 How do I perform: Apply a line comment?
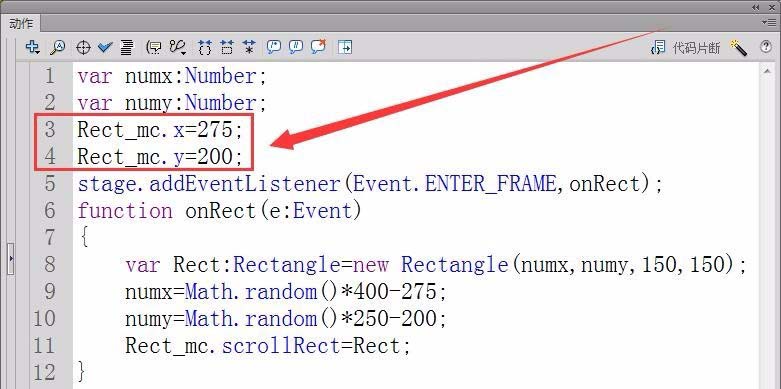pos(296,47)
